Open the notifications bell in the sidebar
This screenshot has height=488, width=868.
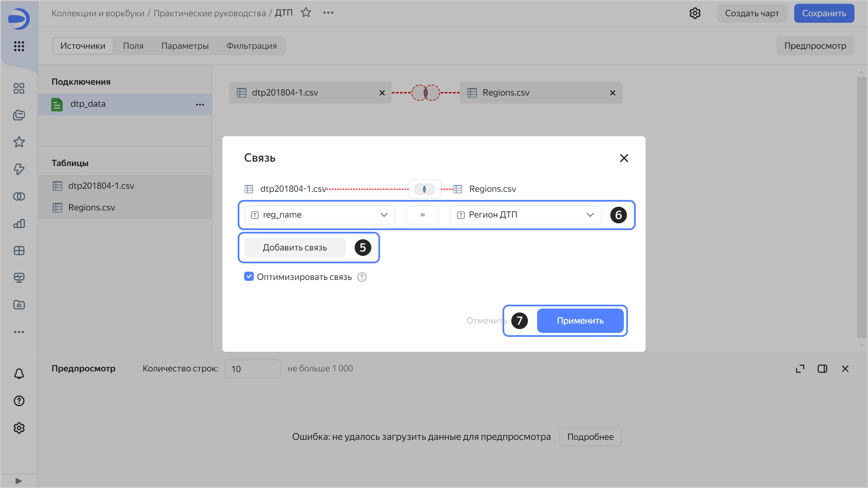19,374
